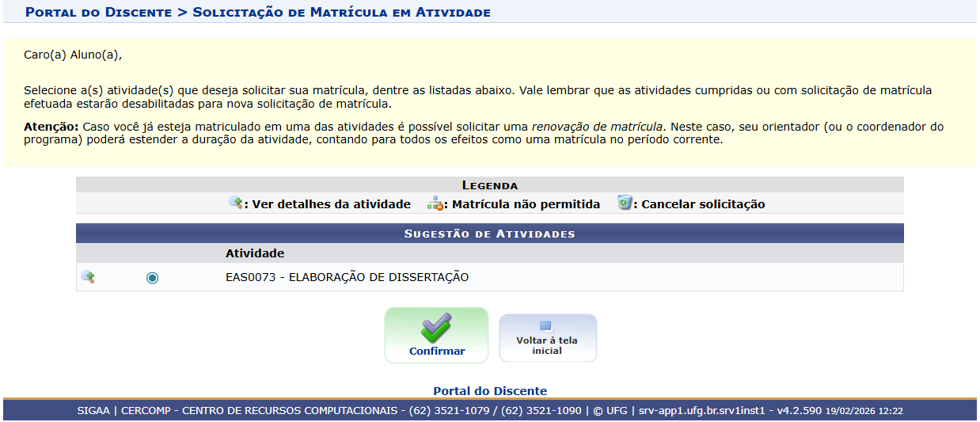
Task: Select the EAS0073 - ELABORAÇÃO DE DISSERTAÇÃO radio button
Action: [152, 278]
